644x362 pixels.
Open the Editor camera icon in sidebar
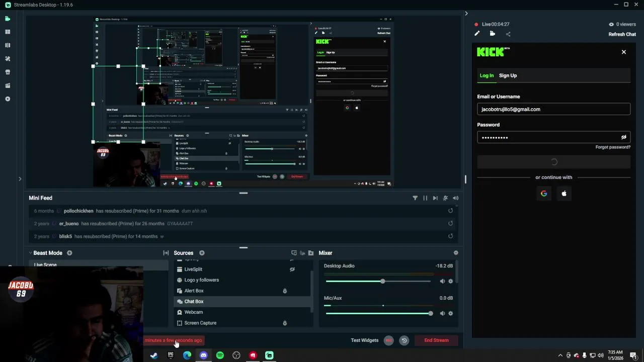pyautogui.click(x=8, y=19)
